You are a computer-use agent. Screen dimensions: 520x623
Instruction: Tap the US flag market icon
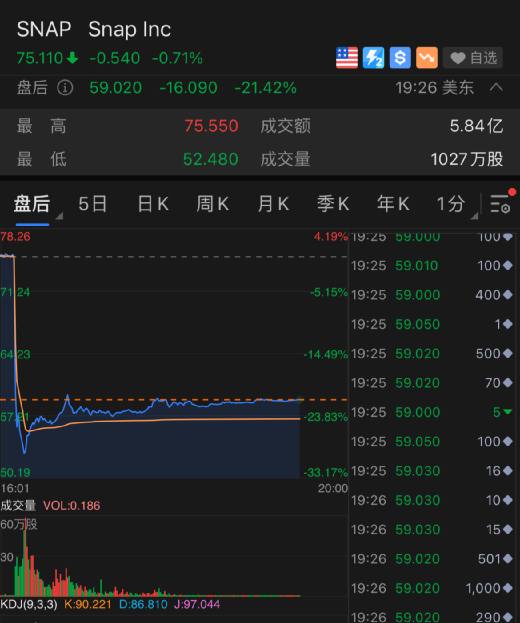347,58
